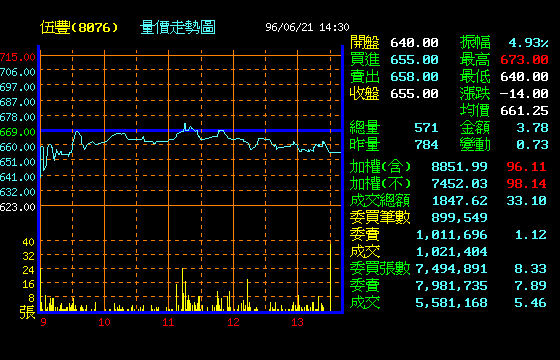Select the 678.00 price axis label
Image resolution: width=560 pixels, height=360 pixels.
pyautogui.click(x=18, y=117)
